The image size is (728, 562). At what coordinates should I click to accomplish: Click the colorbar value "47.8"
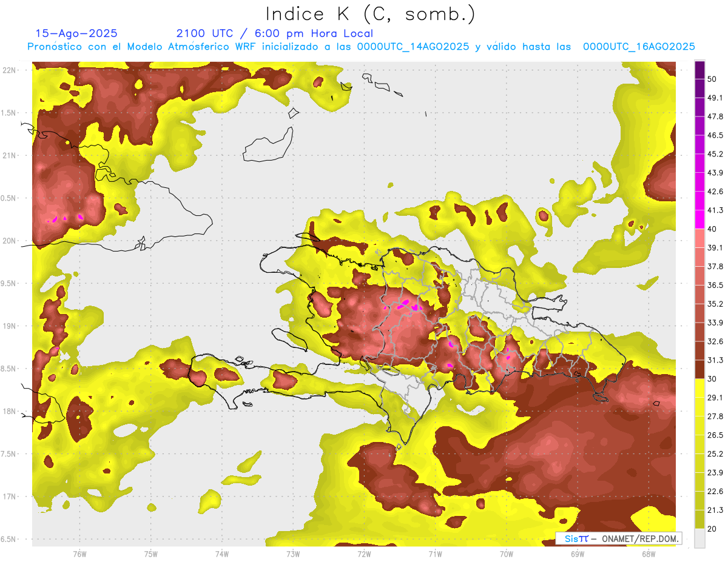coord(715,116)
